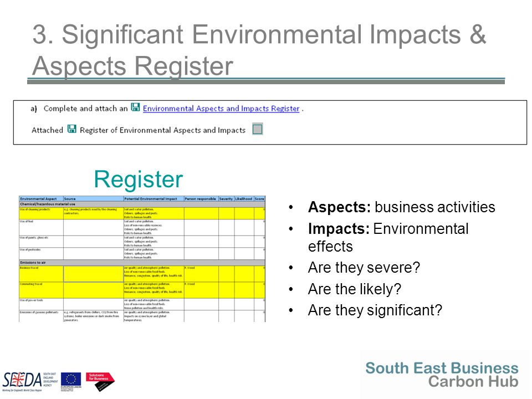Select the 'Environmental Aspect' column header
This screenshot has width=532, height=399.
pos(41,198)
